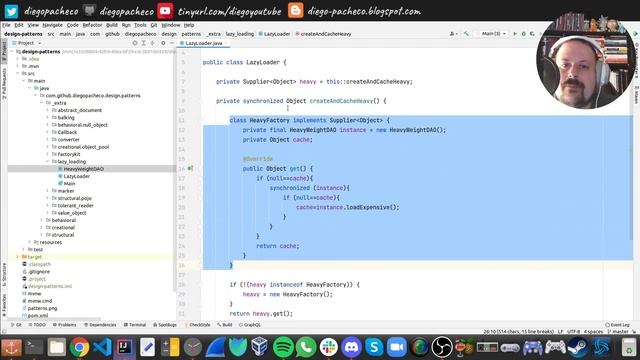The image size is (640, 360).
Task: Toggle the Pull Requests side tool window
Action: coord(4,84)
